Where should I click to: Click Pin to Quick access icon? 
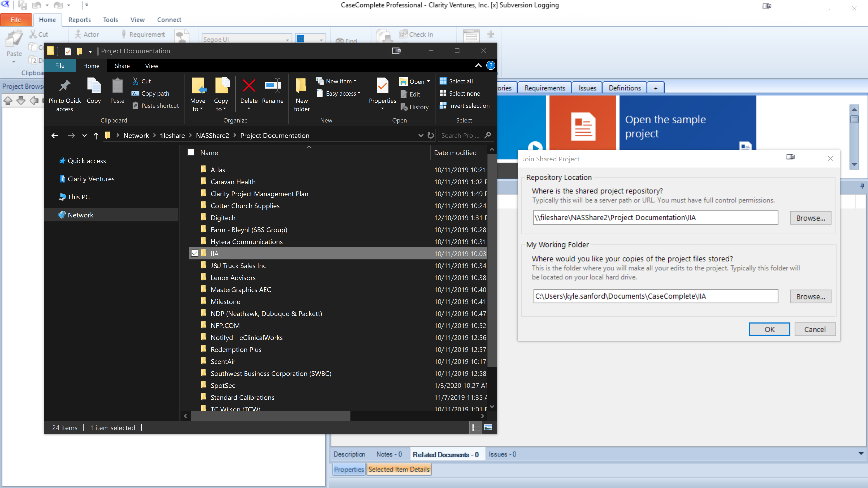pos(64,86)
